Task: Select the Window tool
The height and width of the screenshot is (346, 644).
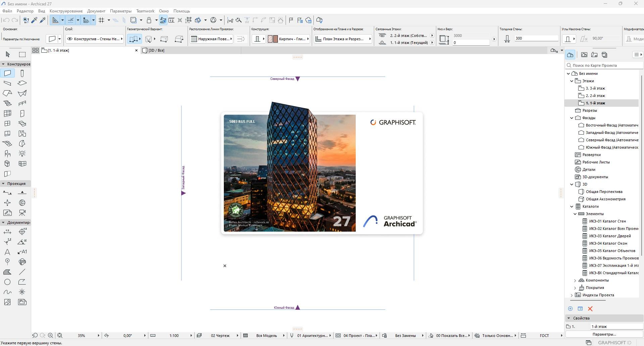Action: (x=7, y=123)
